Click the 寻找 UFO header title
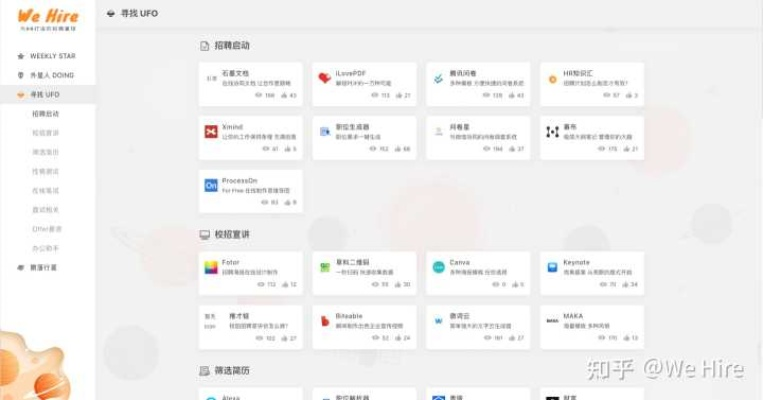The height and width of the screenshot is (400, 763). click(139, 13)
